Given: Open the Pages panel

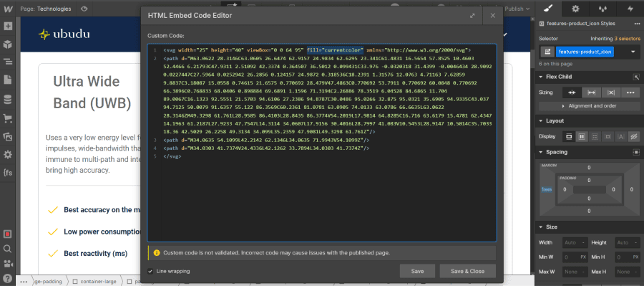Looking at the screenshot, I should (8, 80).
